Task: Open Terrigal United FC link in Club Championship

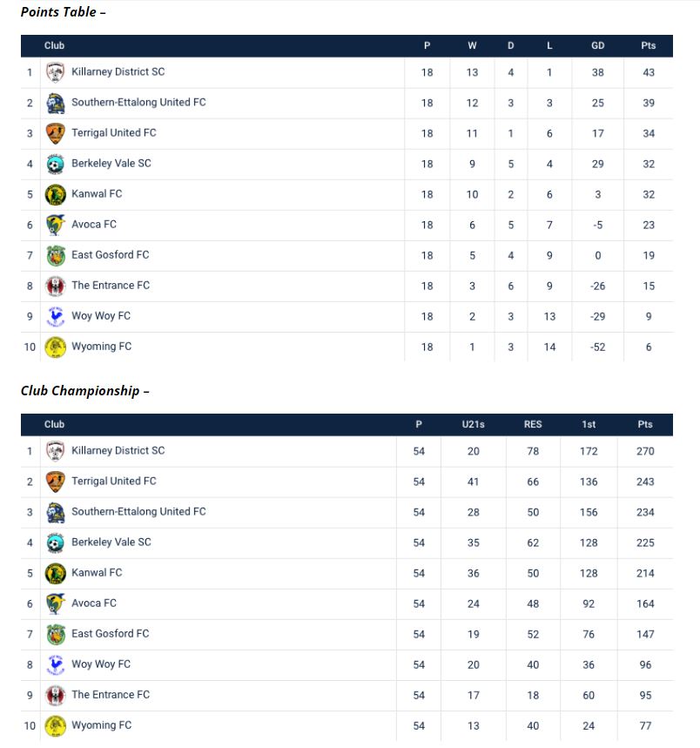Action: click(x=113, y=481)
